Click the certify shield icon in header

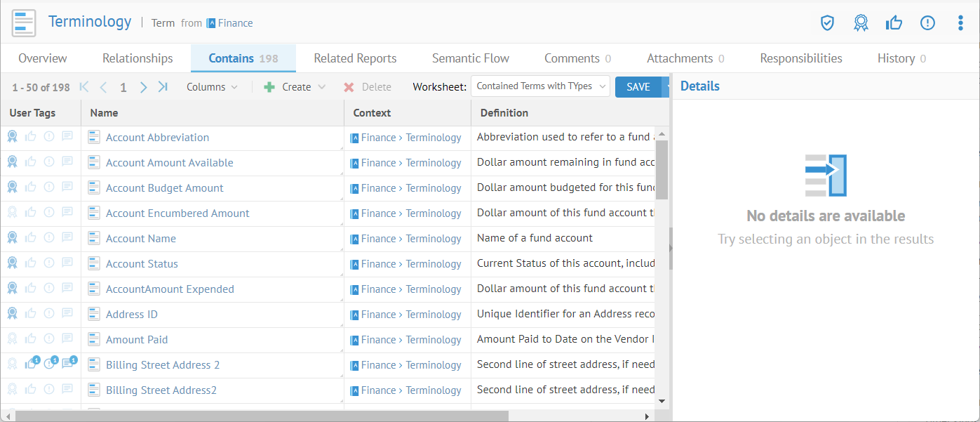(x=827, y=23)
